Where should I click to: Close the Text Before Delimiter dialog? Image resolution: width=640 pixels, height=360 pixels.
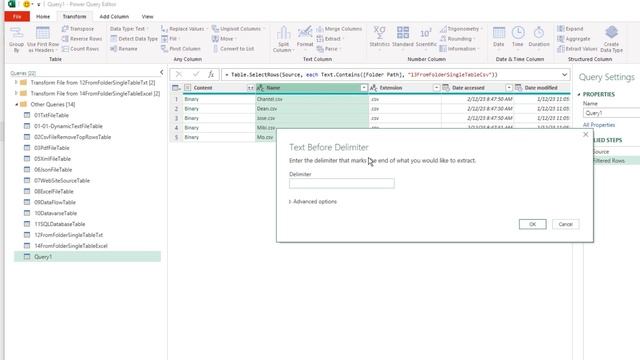pyautogui.click(x=586, y=134)
